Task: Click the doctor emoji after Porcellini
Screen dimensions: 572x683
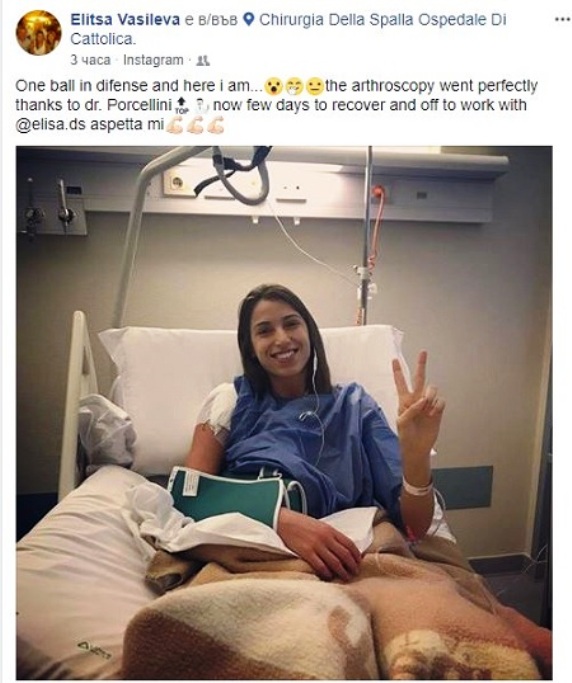Action: pos(201,106)
